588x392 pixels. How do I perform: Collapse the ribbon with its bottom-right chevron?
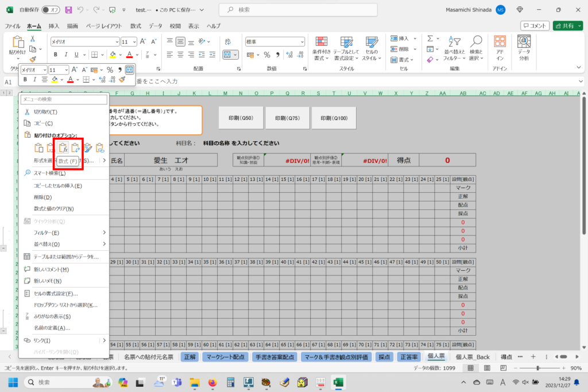[579, 68]
